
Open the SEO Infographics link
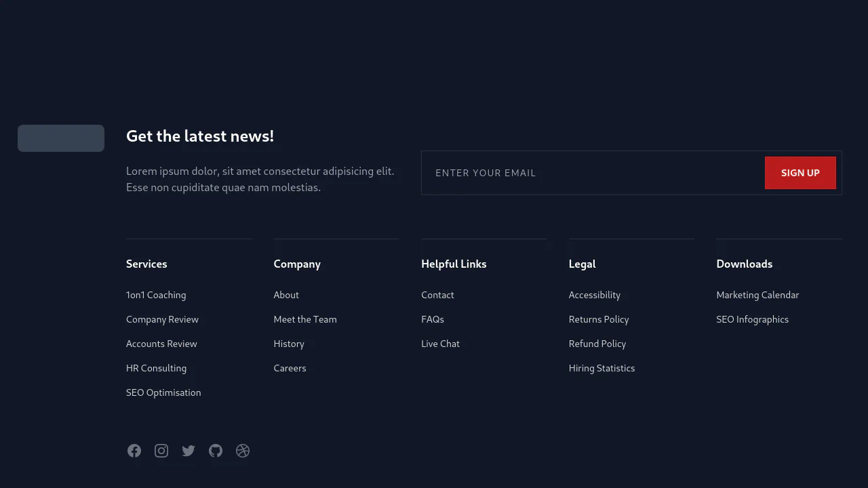[x=752, y=319]
